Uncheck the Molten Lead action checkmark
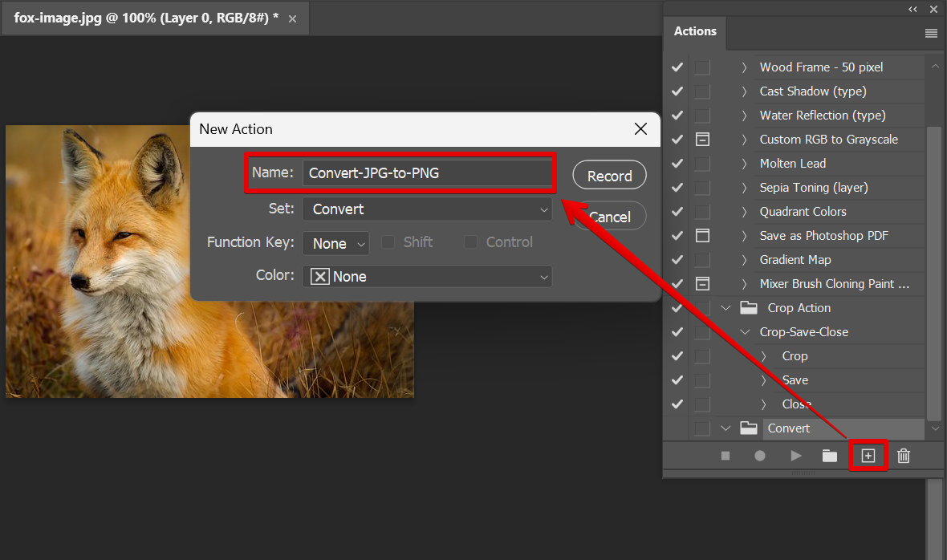Image resolution: width=947 pixels, height=560 pixels. point(677,164)
